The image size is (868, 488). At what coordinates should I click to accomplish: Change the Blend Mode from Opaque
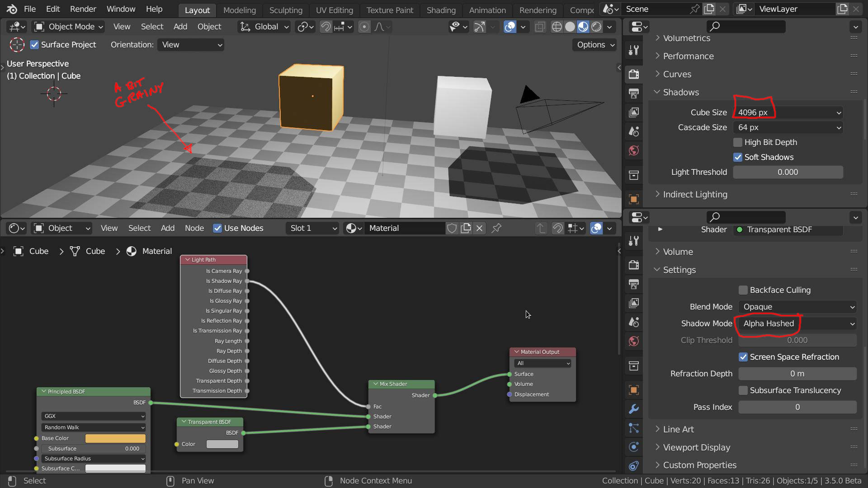tap(797, 307)
